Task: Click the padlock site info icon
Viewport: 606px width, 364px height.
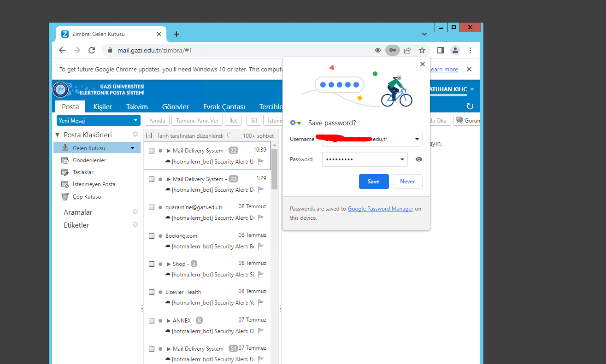Action: point(110,50)
